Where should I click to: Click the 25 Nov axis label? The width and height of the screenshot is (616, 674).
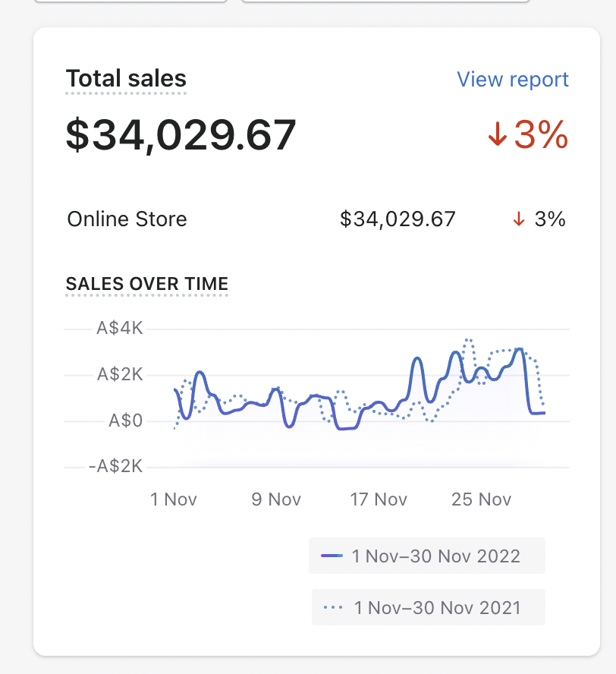point(481,499)
